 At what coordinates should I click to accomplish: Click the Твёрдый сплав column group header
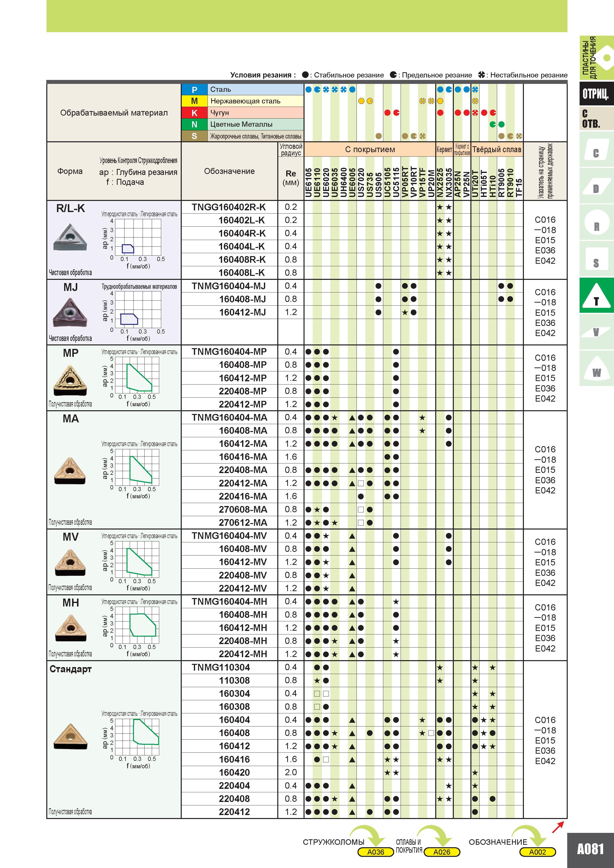[497, 149]
